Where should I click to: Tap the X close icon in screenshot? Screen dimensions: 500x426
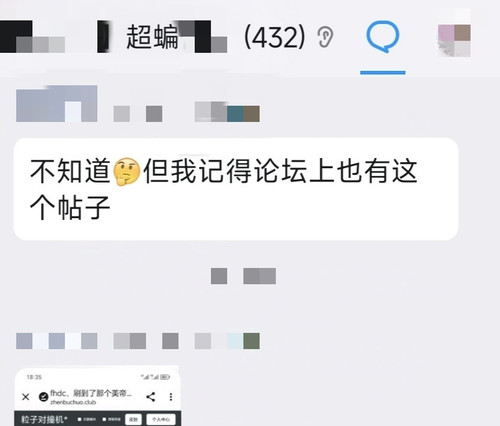pos(26,397)
